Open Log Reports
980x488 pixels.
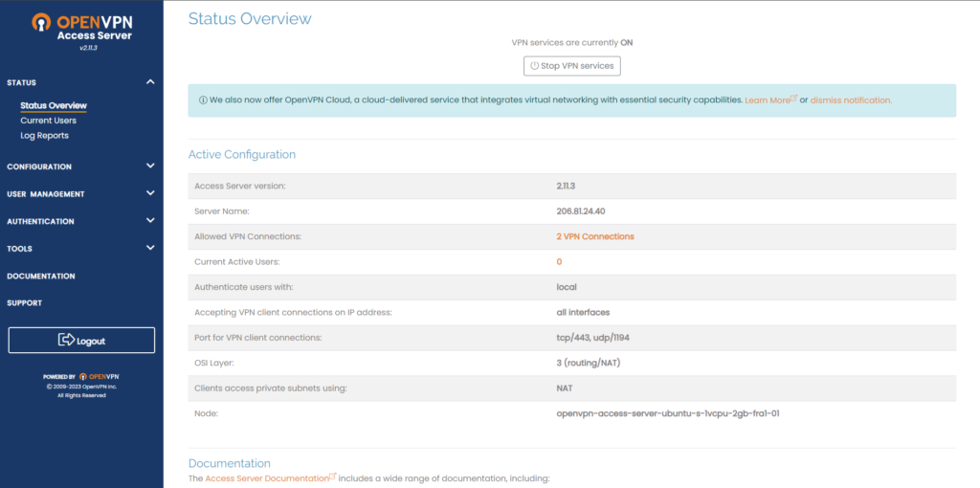(44, 136)
